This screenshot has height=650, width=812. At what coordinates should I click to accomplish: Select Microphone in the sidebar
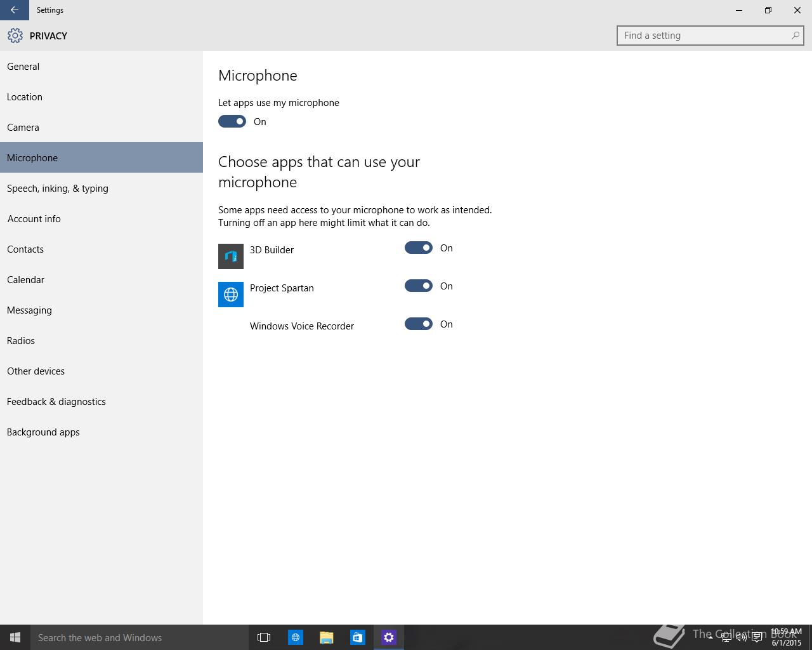pos(101,157)
